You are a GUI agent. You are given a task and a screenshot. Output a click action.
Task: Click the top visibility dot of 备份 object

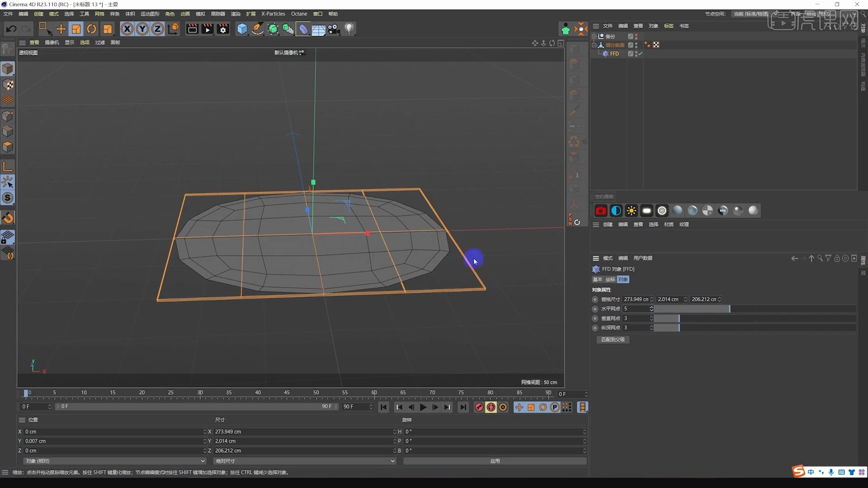(636, 34)
